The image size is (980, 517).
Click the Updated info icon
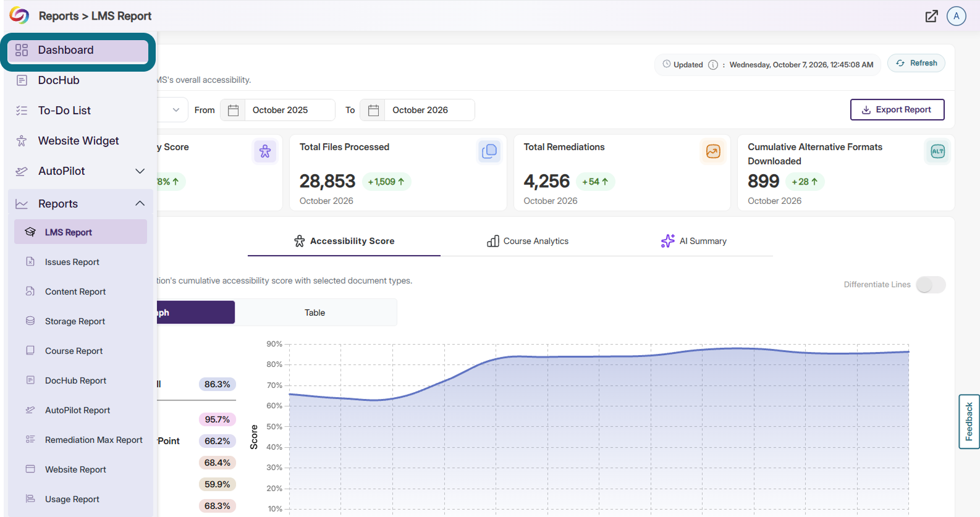(x=713, y=65)
